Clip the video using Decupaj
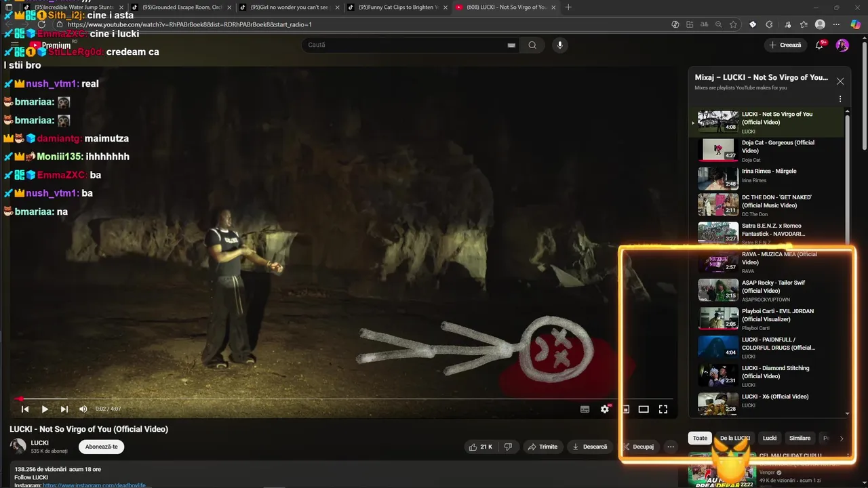The width and height of the screenshot is (868, 488). [x=638, y=447]
